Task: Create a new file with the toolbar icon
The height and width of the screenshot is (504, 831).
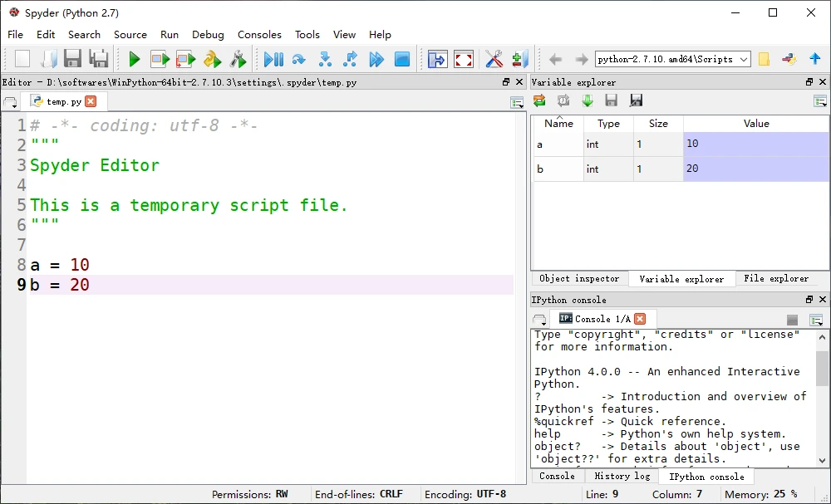Action: pos(22,59)
